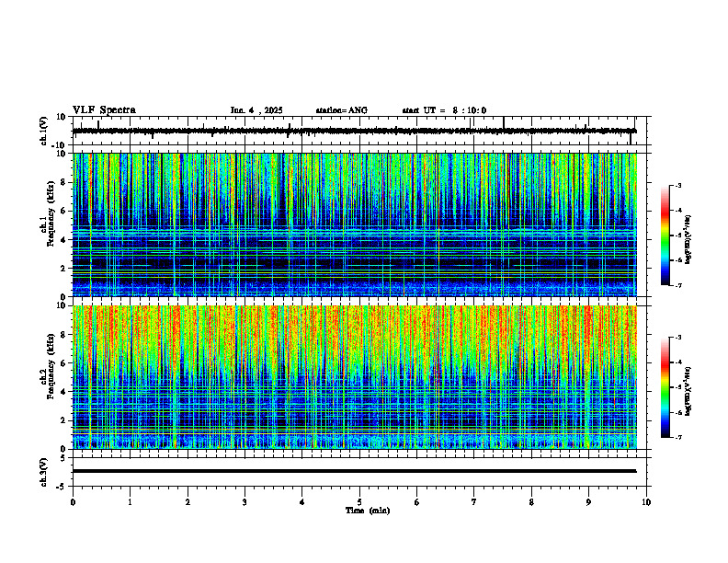The image size is (728, 563).
Task: Click inside the ch.1 spectrogram panel
Action: click(x=355, y=224)
